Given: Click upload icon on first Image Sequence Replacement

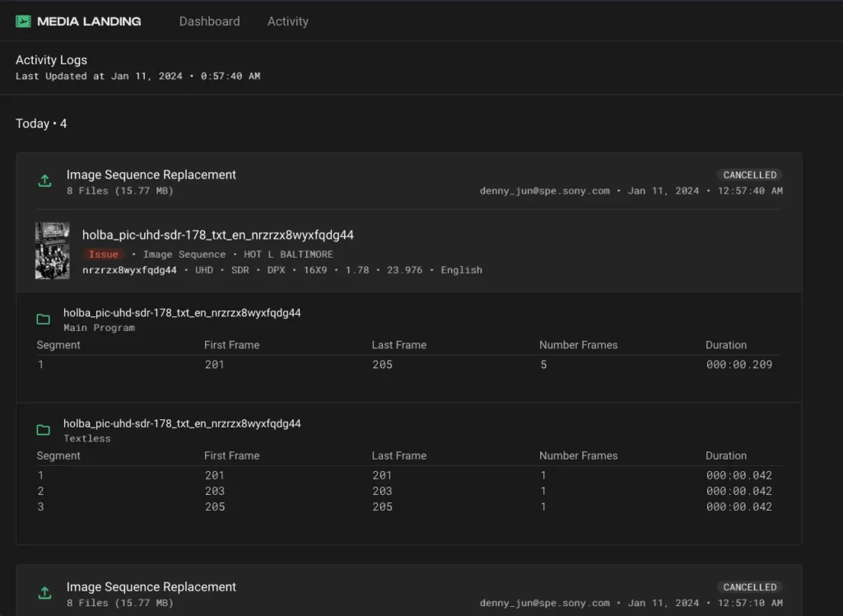Looking at the screenshot, I should click(44, 181).
